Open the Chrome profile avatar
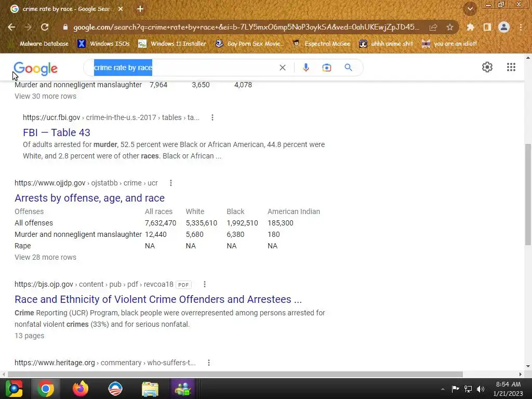Screen dimensions: 532x399 point(504,27)
